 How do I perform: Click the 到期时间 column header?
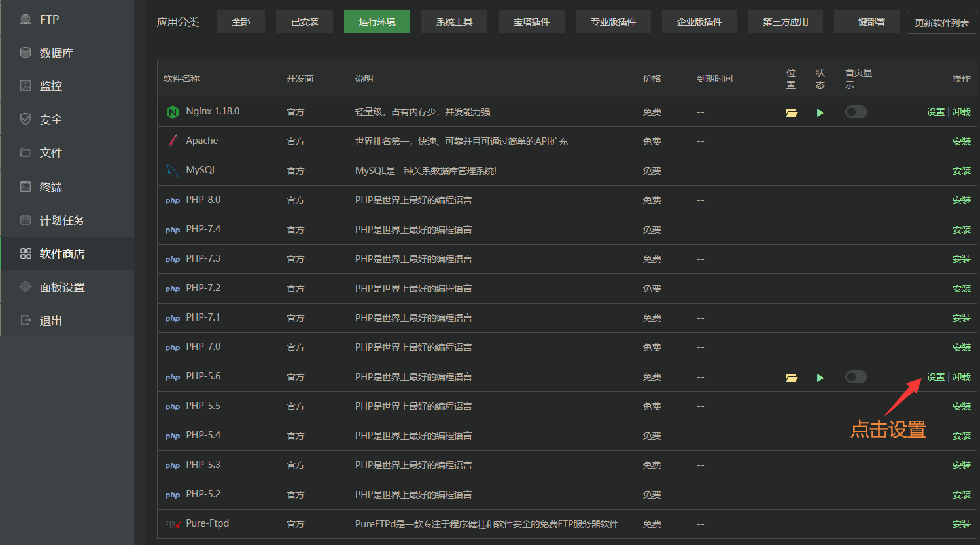(x=714, y=79)
